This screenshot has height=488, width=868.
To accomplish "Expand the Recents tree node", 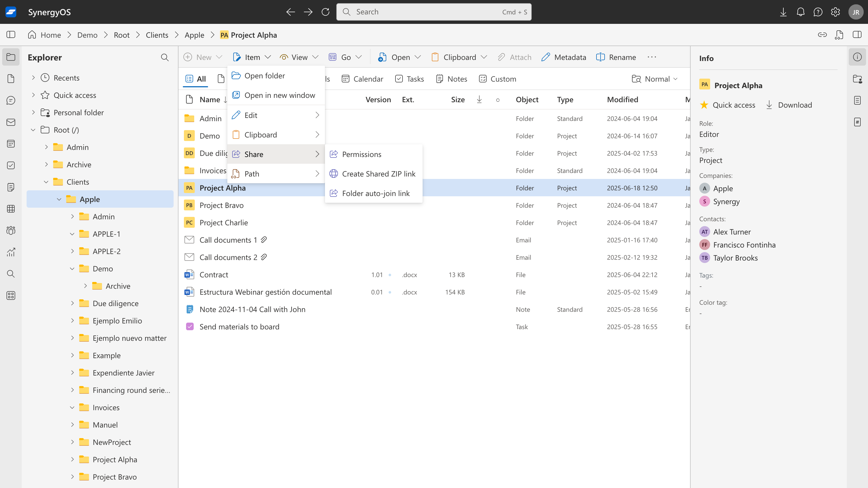I will click(x=33, y=78).
